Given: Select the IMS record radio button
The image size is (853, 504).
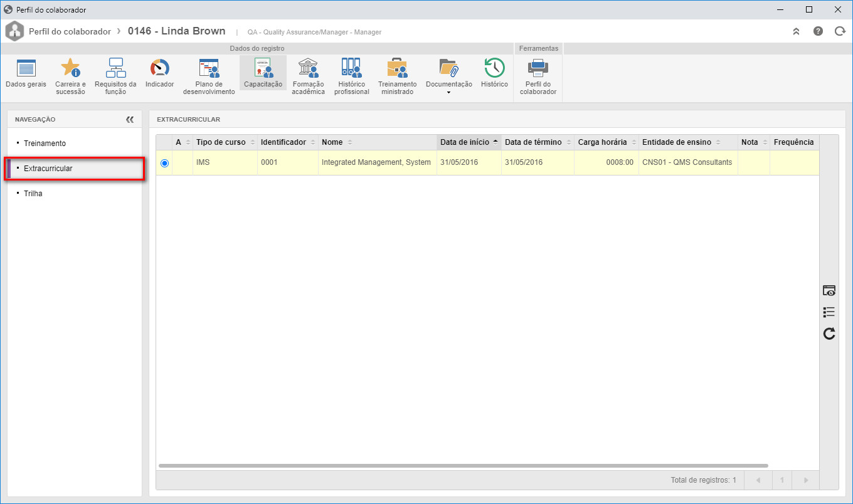Looking at the screenshot, I should [x=164, y=163].
